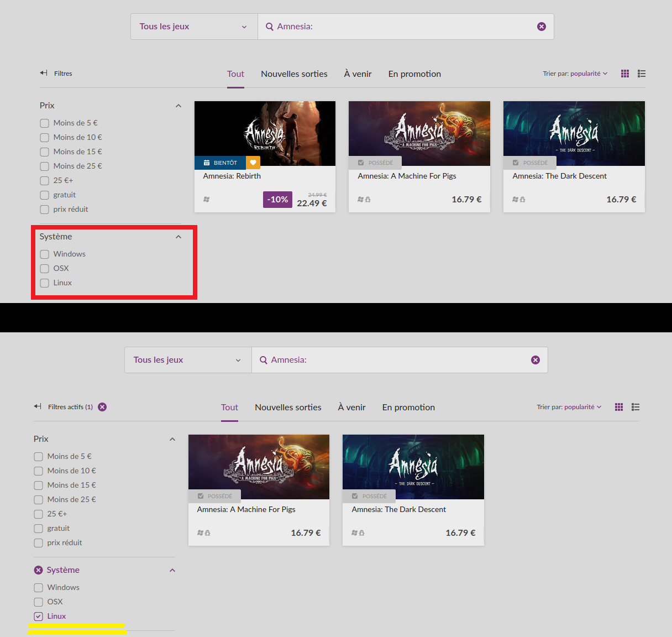Select the Tout tab in top screenshot
Viewport: 672px width, 637px height.
(235, 74)
